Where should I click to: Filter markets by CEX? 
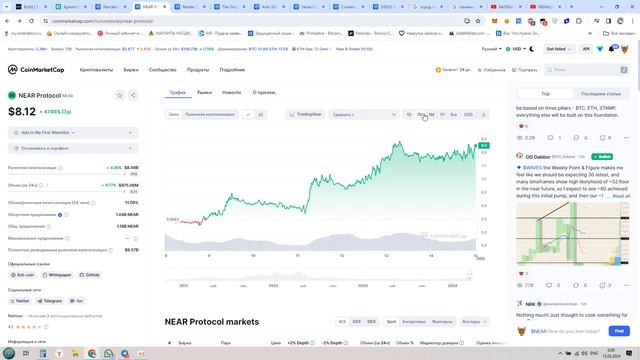(x=357, y=322)
